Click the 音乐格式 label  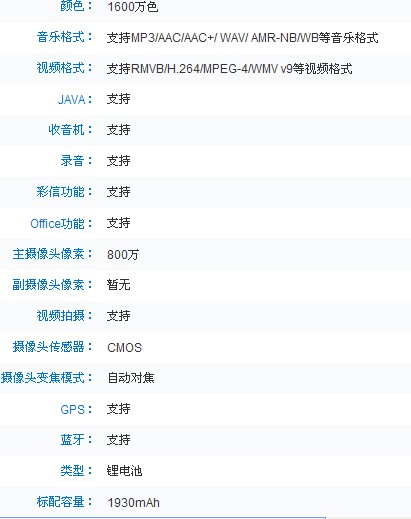[x=60, y=37]
